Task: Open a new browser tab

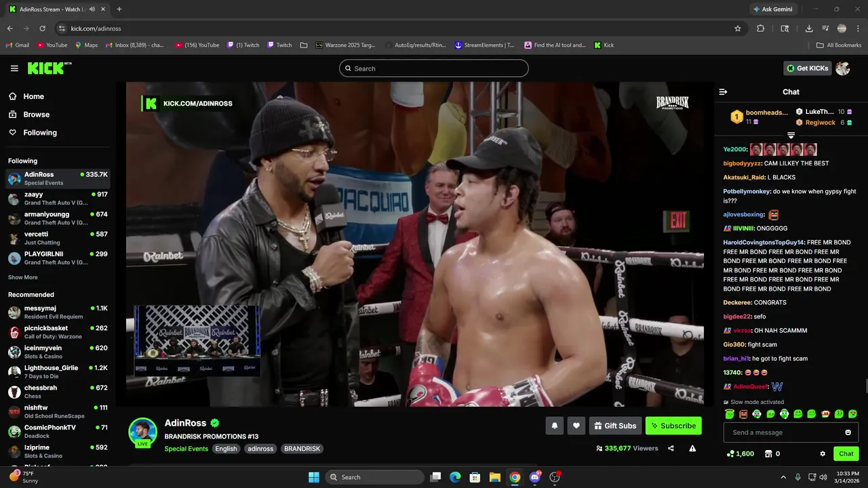Action: click(119, 9)
